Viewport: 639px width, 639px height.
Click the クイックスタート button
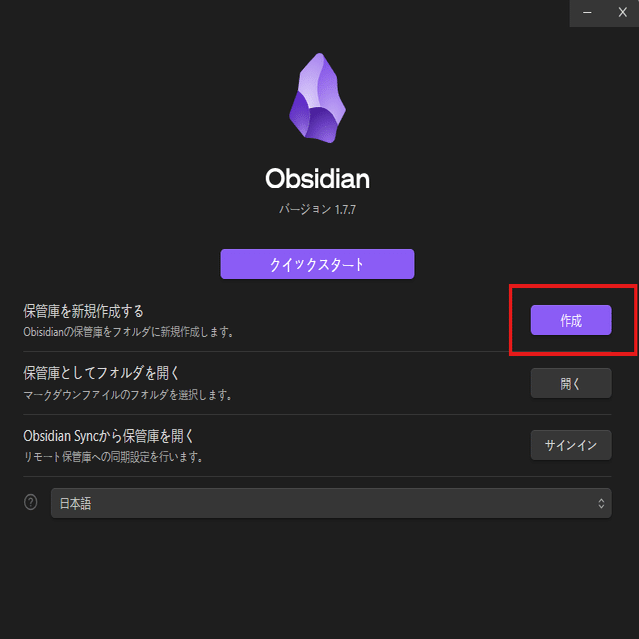(x=317, y=264)
